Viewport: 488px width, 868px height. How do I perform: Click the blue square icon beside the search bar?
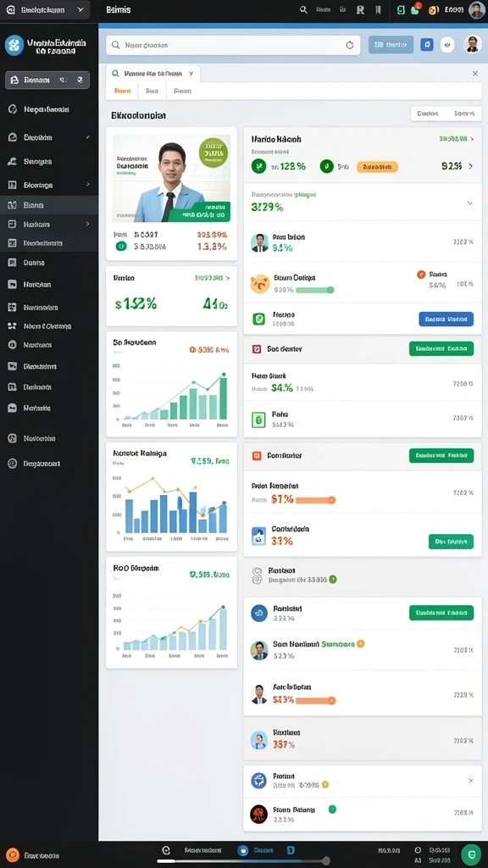tap(427, 45)
